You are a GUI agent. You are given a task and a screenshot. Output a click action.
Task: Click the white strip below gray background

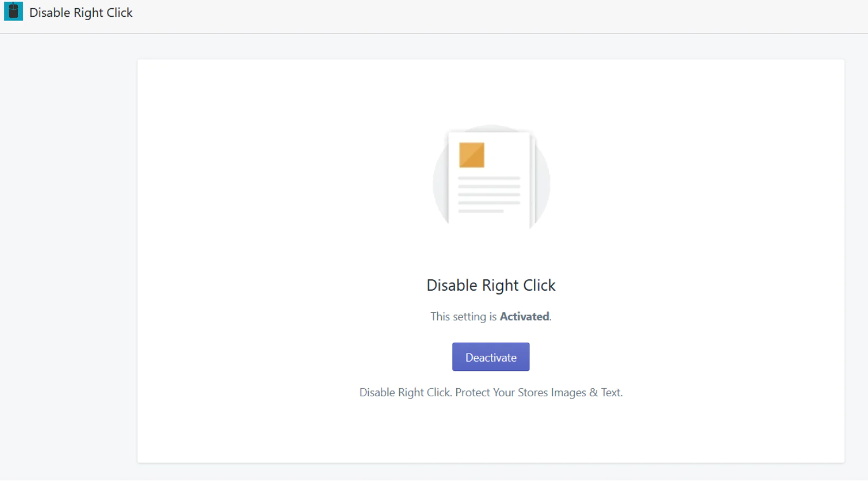[434, 484]
